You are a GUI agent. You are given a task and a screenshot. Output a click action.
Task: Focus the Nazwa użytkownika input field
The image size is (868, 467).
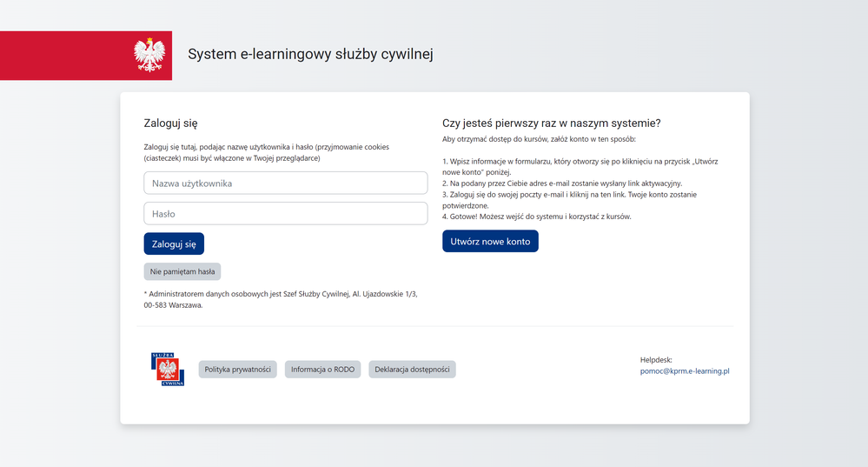tap(285, 183)
